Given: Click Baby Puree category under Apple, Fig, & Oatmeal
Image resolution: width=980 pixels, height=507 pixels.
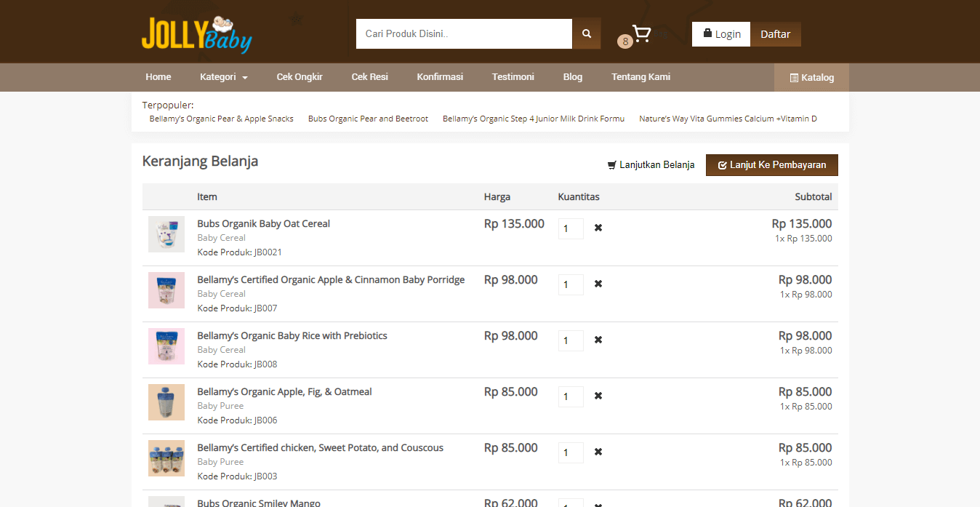Looking at the screenshot, I should 220,406.
